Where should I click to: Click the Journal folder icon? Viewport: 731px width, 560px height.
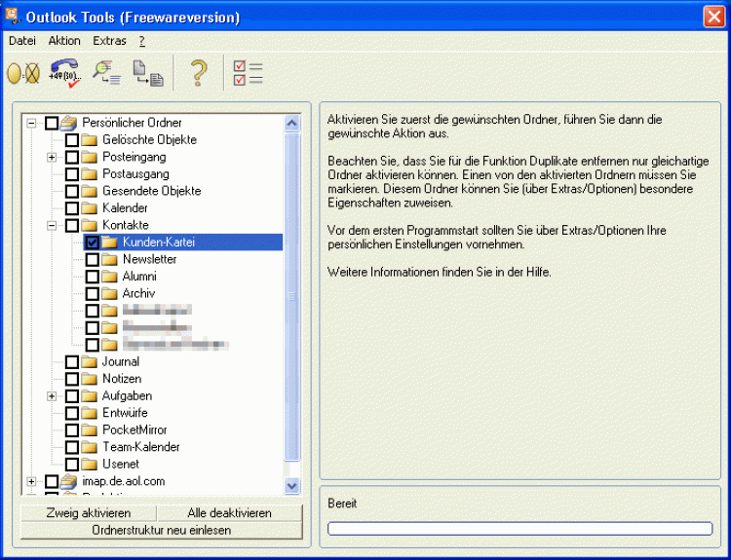coord(89,362)
